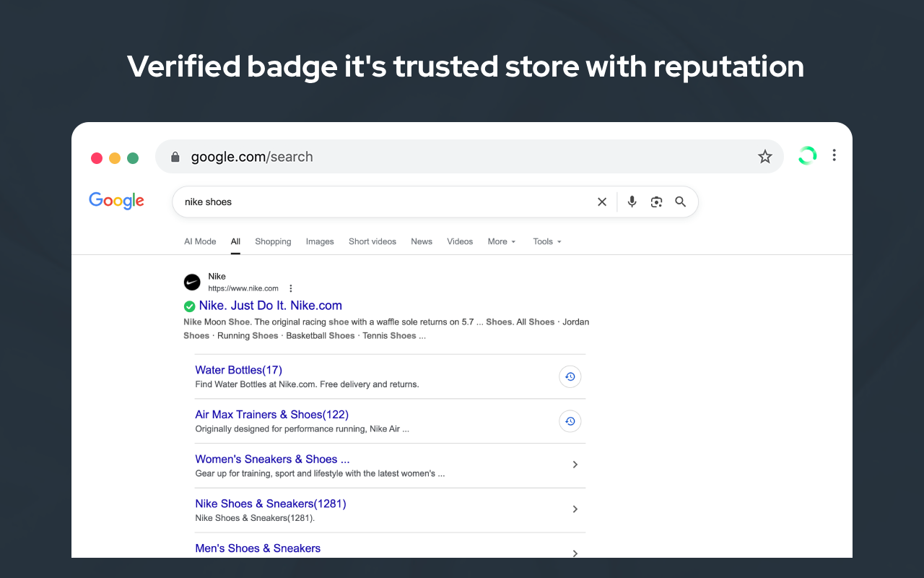Click the https://www.nike.com URL text

(243, 288)
